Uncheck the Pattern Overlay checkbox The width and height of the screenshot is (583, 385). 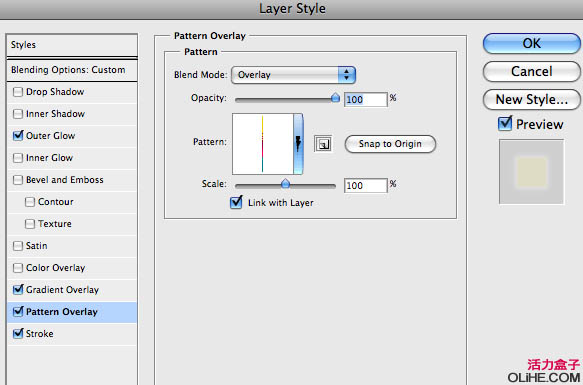pos(18,311)
